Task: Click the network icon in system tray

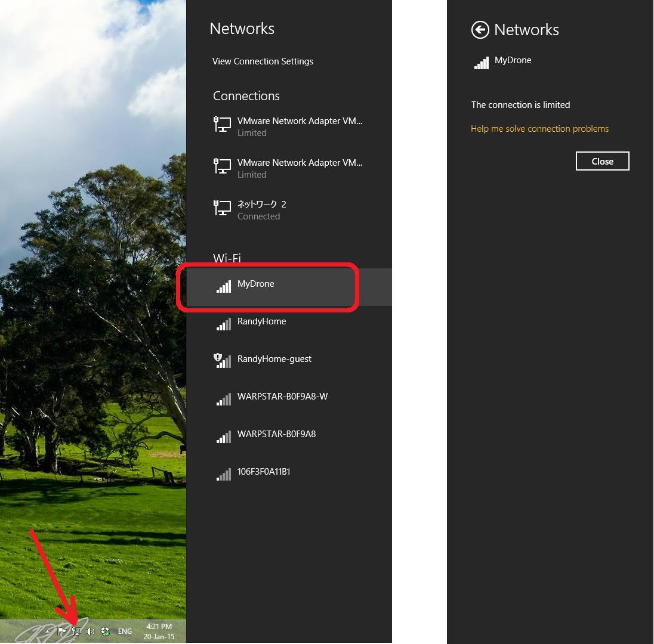Action: [76, 631]
